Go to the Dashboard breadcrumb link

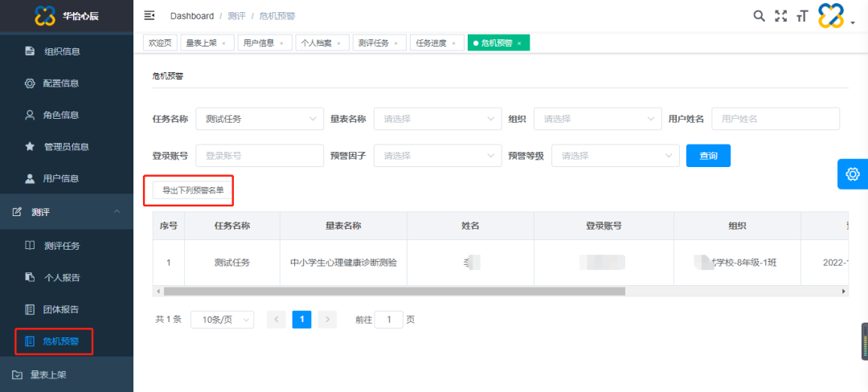[x=192, y=16]
